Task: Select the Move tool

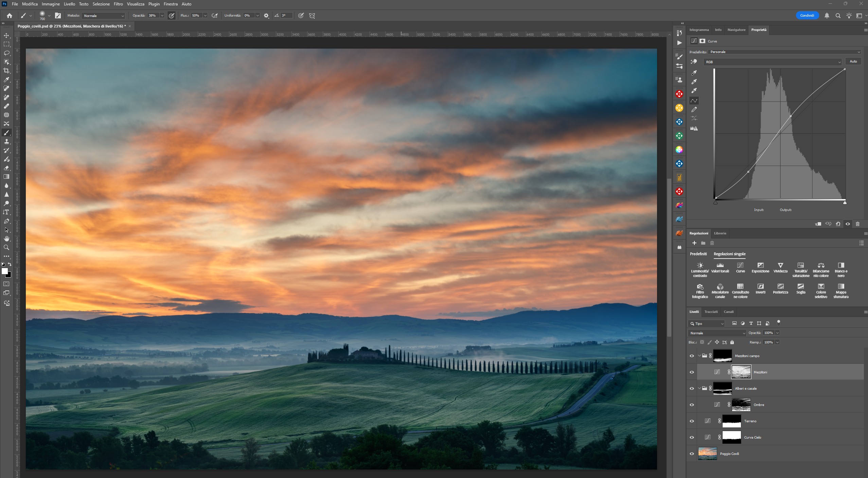Action: pyautogui.click(x=6, y=35)
